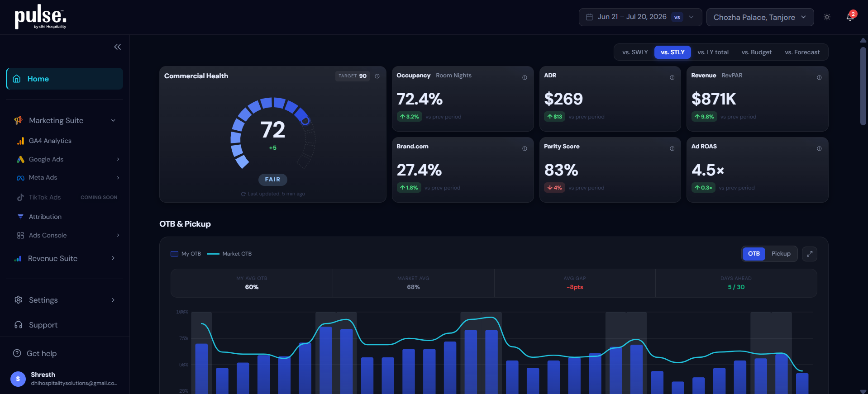Viewport: 868px width, 394px height.
Task: Click the pulse logo
Action: click(41, 17)
